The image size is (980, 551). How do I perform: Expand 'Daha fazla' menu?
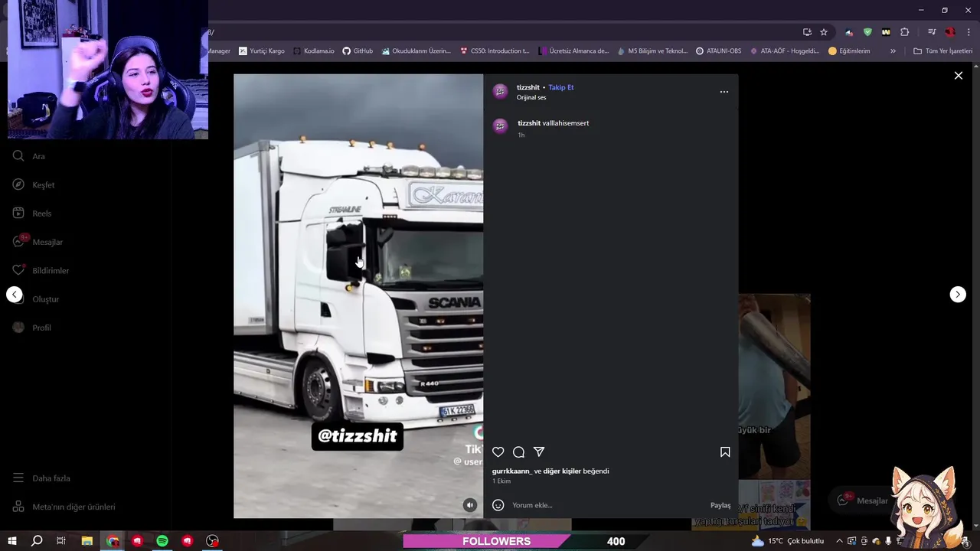click(x=41, y=478)
